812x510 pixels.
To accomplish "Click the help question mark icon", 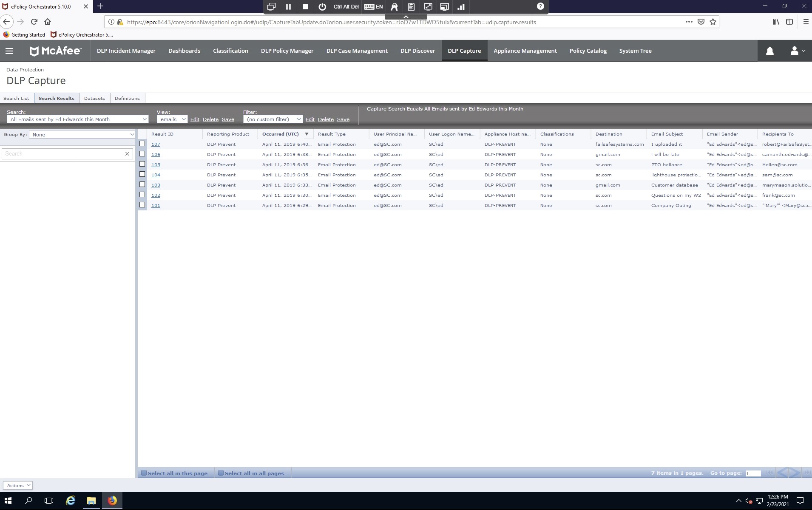I will click(540, 6).
